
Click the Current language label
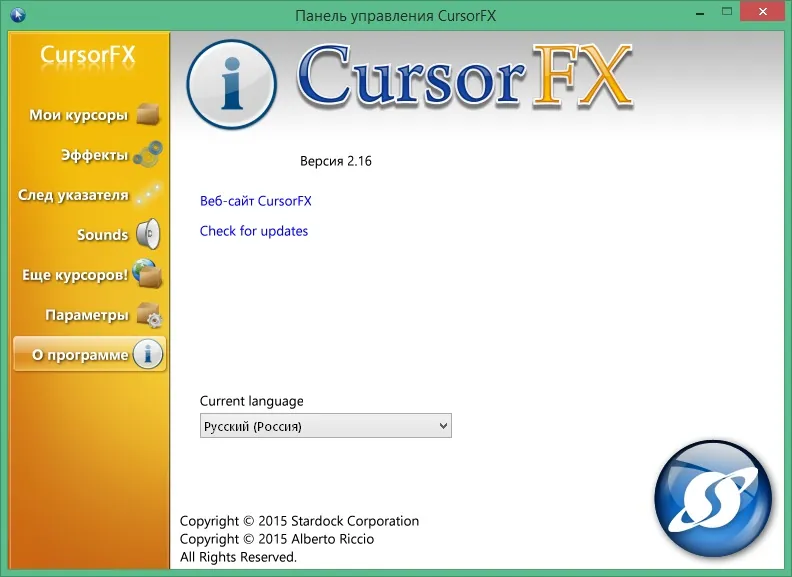252,401
